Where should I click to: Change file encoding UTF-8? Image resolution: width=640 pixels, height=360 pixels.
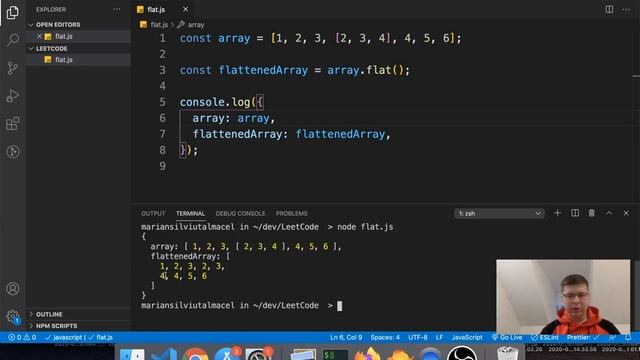(418, 338)
